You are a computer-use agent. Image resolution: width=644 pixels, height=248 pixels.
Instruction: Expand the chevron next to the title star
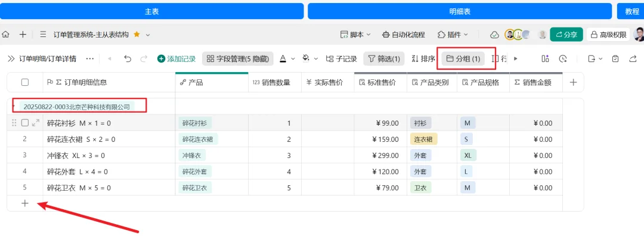click(x=148, y=35)
